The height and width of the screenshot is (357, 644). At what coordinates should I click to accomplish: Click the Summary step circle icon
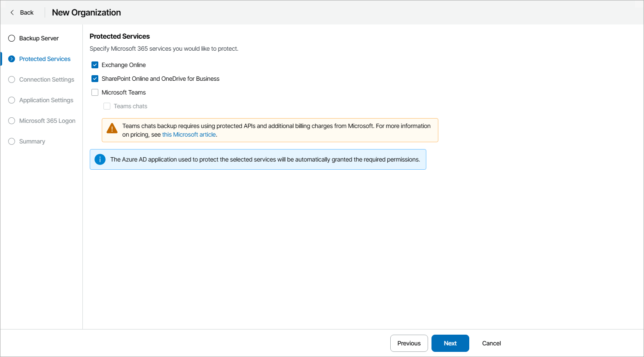[11, 141]
